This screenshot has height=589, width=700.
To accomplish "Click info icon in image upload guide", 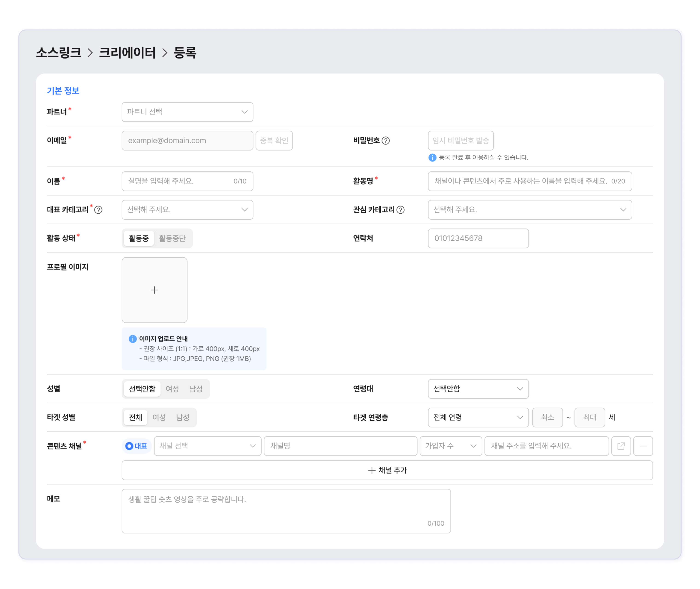I will (x=132, y=339).
